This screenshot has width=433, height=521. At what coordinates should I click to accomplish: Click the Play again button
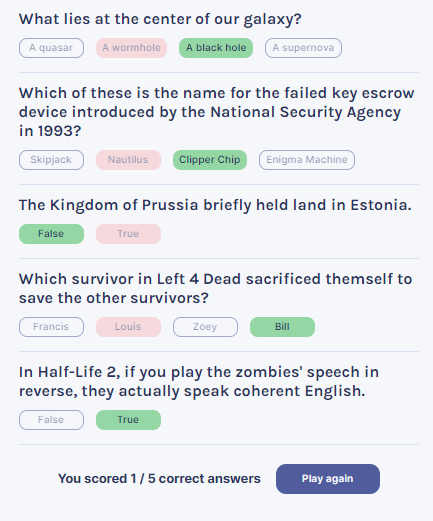click(x=328, y=479)
